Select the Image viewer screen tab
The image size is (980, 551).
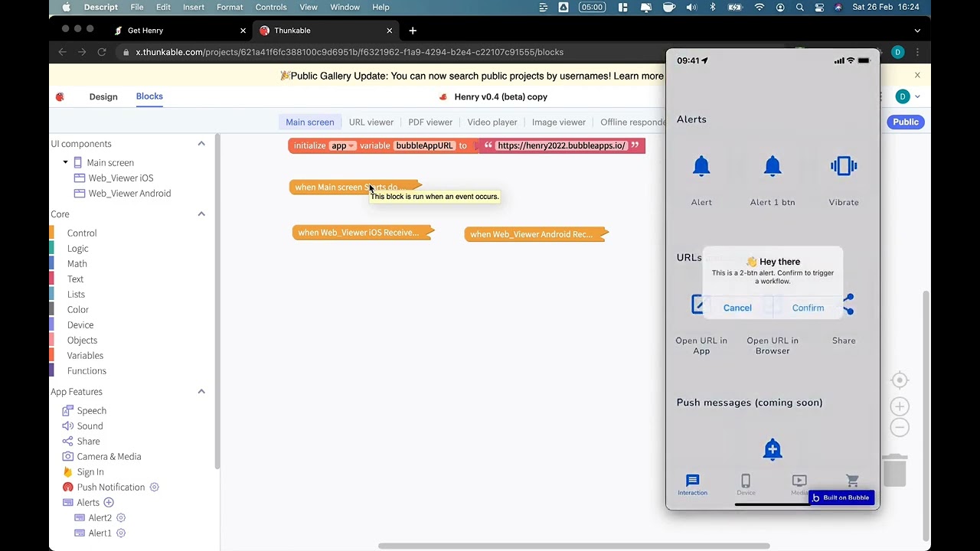[559, 122]
